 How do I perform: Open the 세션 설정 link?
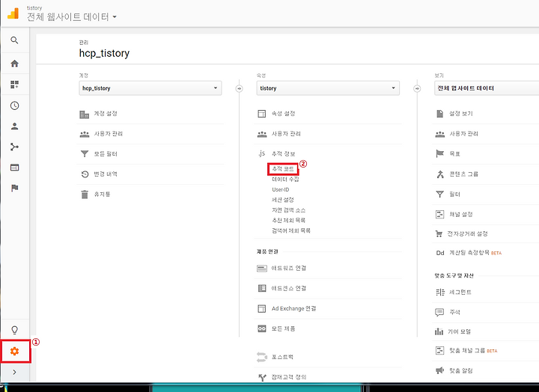pos(283,200)
